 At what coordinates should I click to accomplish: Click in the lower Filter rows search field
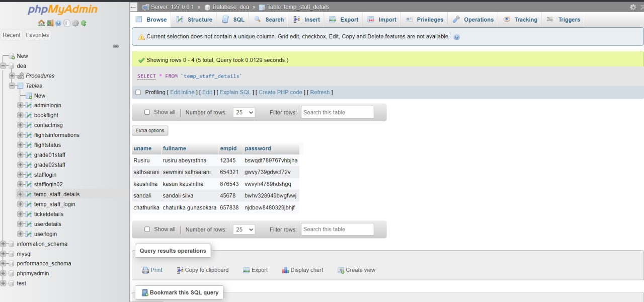[338, 229]
